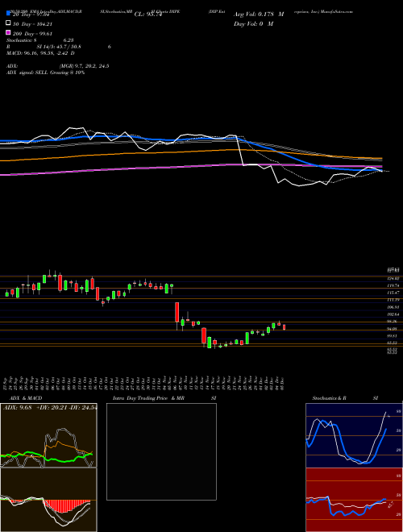Open the MACD histogram chart panel
Screen dimensions: 403x532
tap(48, 500)
